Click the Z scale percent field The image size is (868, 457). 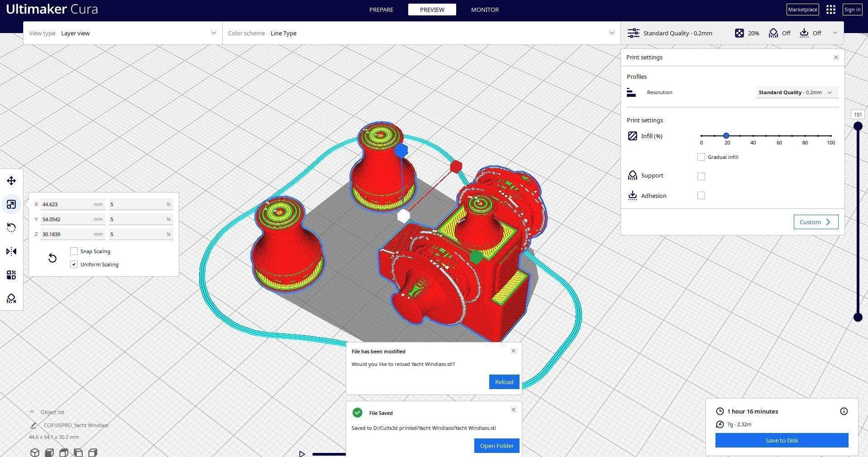[140, 234]
